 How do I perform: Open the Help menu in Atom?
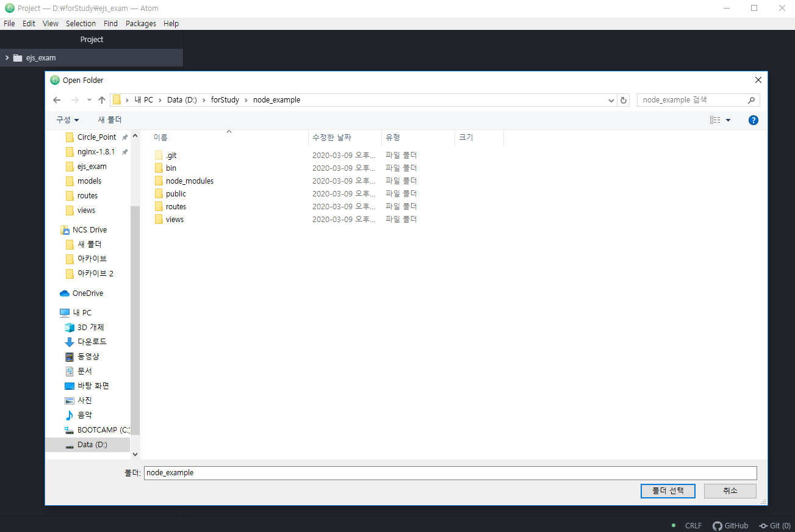click(171, 24)
